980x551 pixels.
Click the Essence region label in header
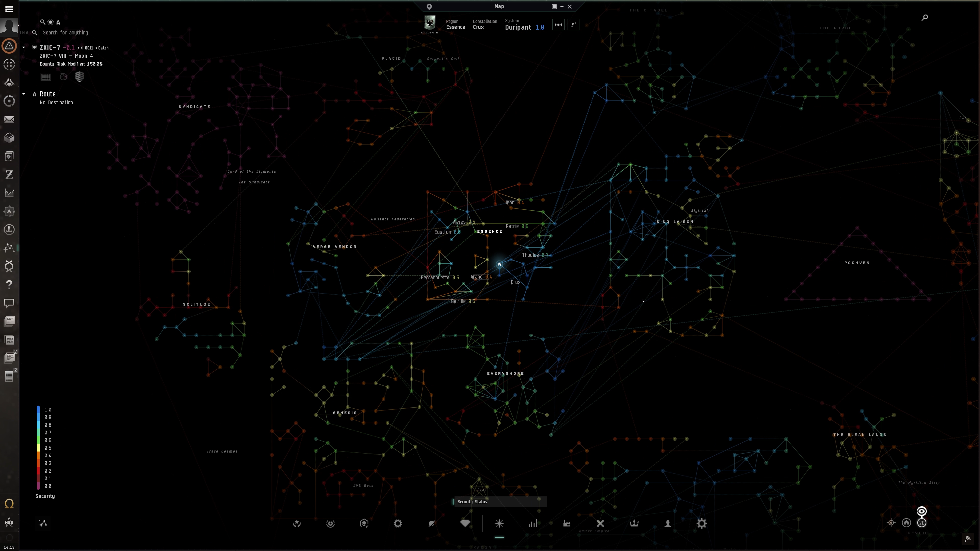[455, 27]
